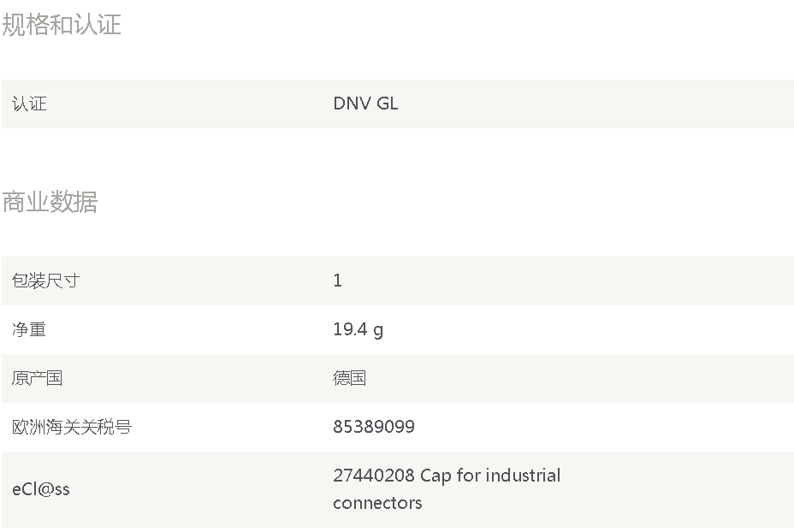Select the 净重 row label
The image size is (794, 532).
point(29,329)
